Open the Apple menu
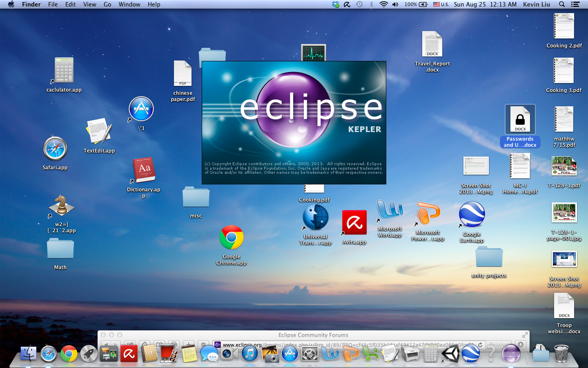The image size is (588, 368). point(11,4)
